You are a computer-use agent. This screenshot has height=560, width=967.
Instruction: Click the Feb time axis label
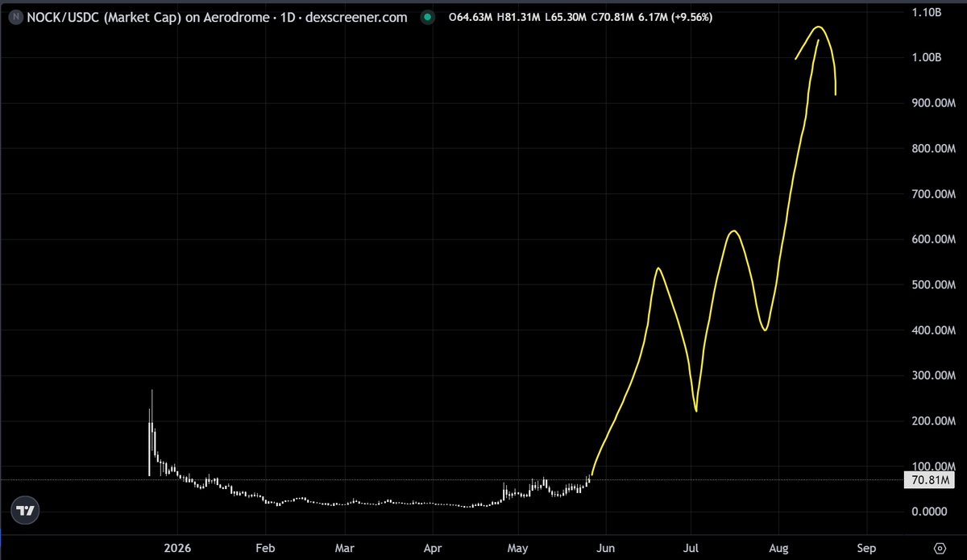point(265,548)
